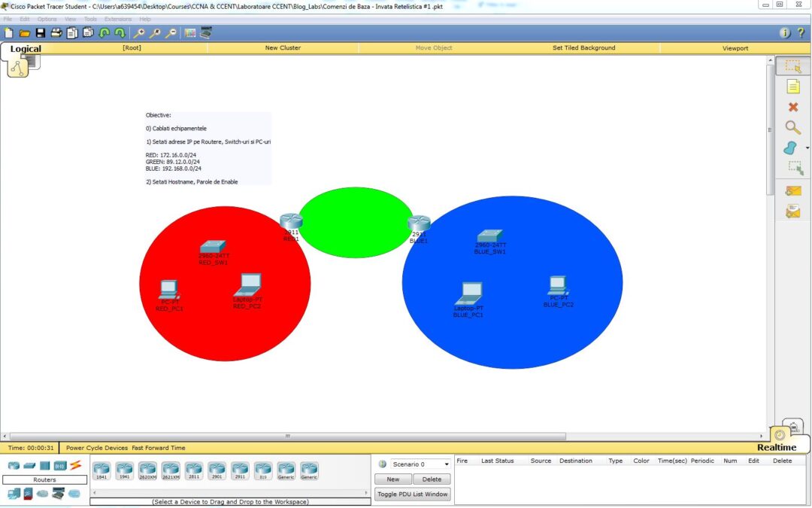Image resolution: width=812 pixels, height=508 pixels.
Task: Expand the Draw shape tool dropdown arrow
Action: coord(807,148)
